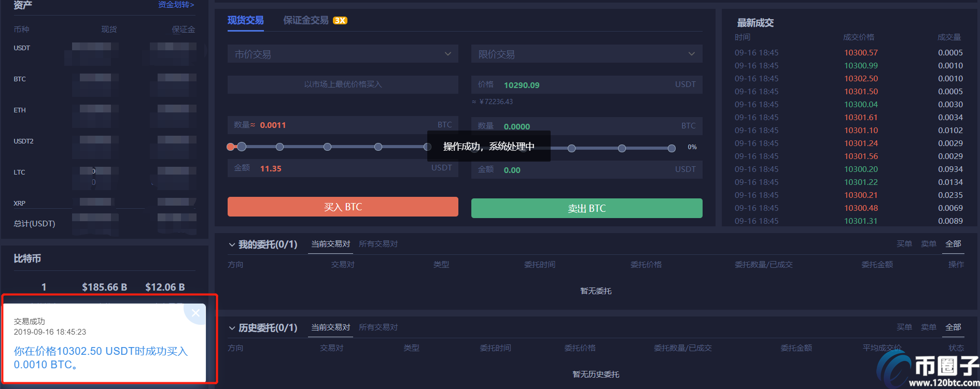The image size is (980, 389).
Task: Filter 历史委托 by 全部
Action: pos(954,327)
